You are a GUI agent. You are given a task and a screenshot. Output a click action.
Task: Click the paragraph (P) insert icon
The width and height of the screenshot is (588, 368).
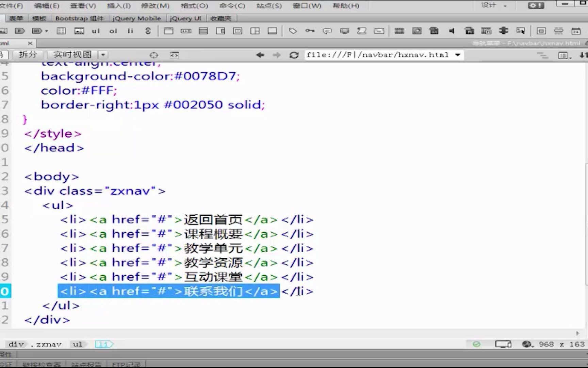click(x=20, y=31)
